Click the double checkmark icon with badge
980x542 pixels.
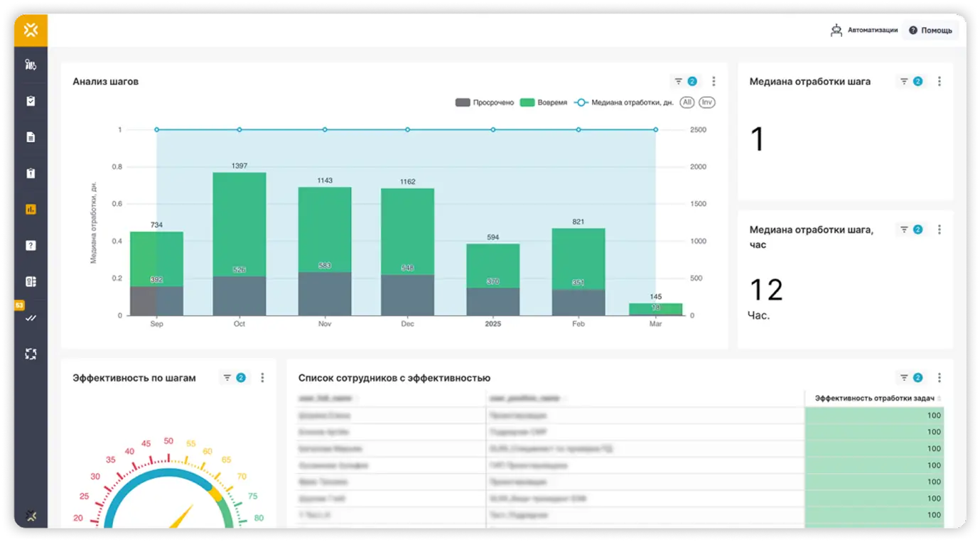[31, 318]
